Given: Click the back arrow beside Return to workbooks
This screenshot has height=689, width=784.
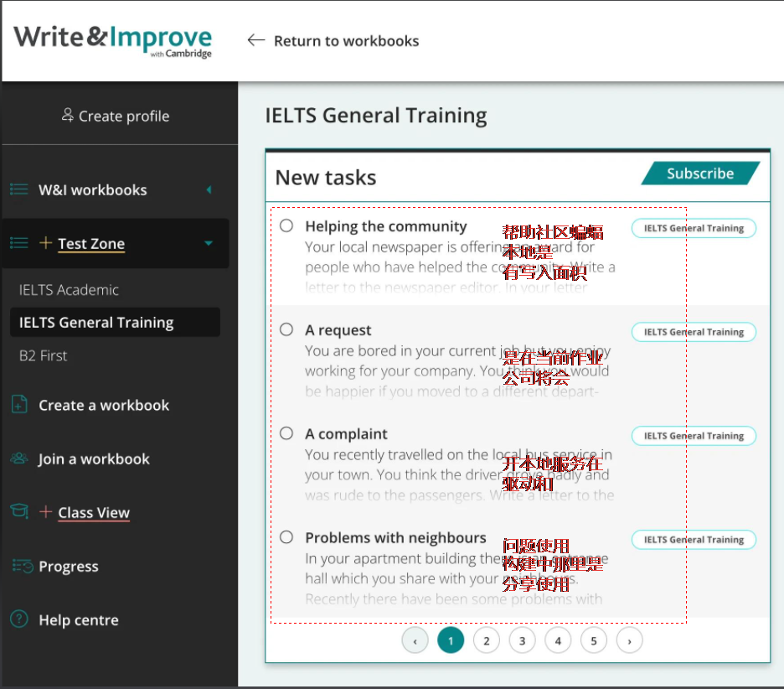Looking at the screenshot, I should pos(256,40).
